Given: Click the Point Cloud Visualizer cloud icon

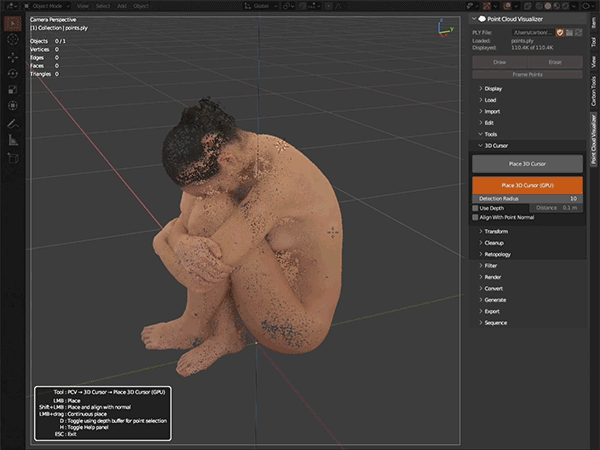Looking at the screenshot, I should coord(482,19).
